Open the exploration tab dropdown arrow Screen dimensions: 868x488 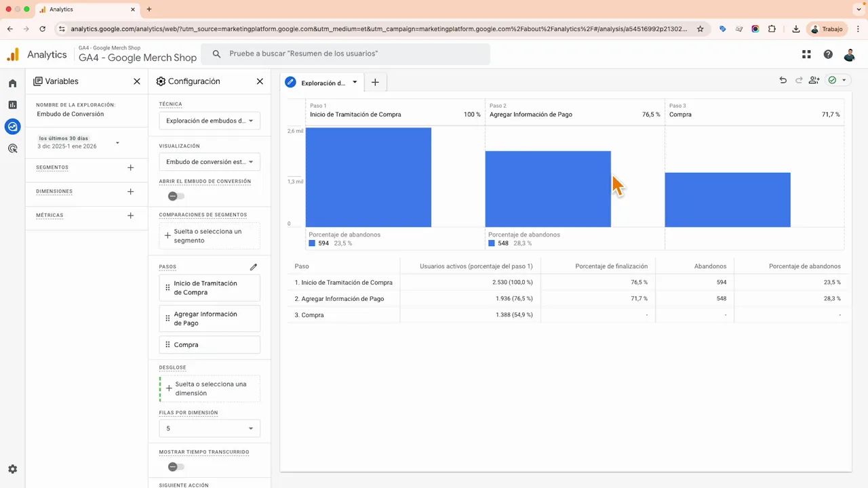(355, 83)
